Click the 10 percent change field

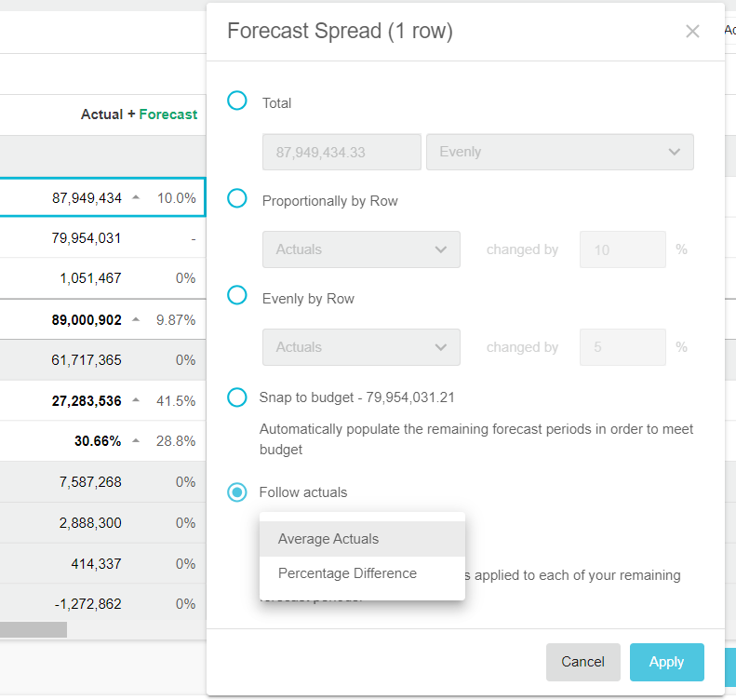[x=622, y=249]
